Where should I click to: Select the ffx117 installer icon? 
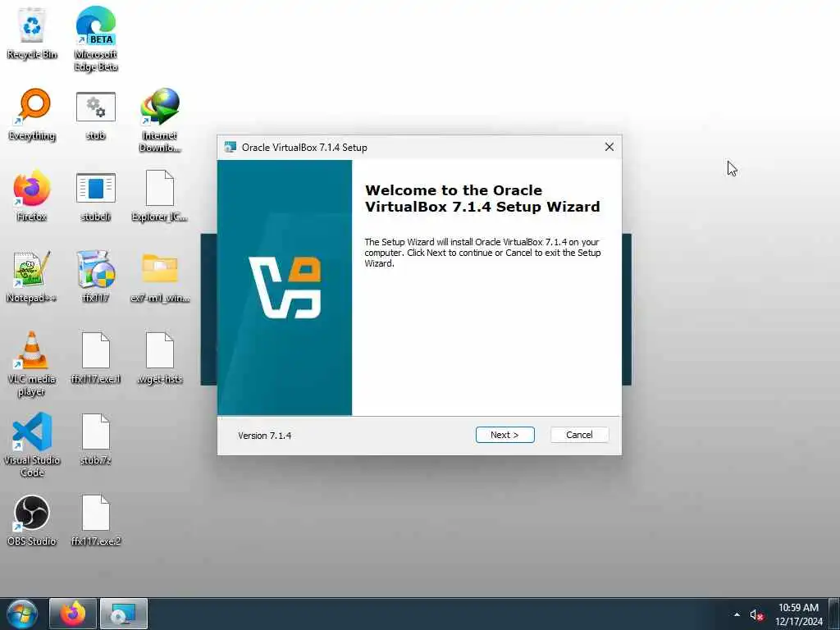pos(96,277)
